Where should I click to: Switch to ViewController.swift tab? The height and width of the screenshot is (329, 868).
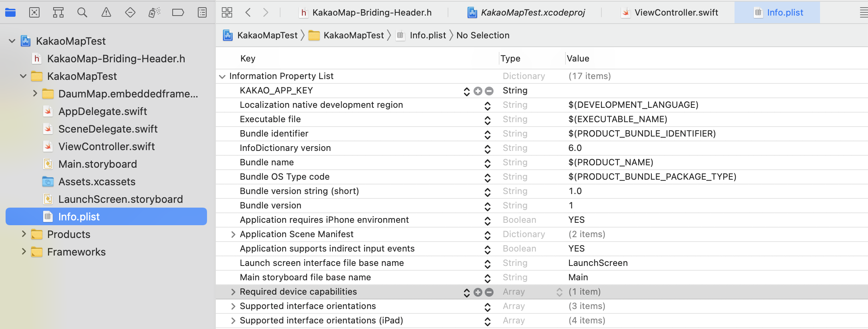669,12
